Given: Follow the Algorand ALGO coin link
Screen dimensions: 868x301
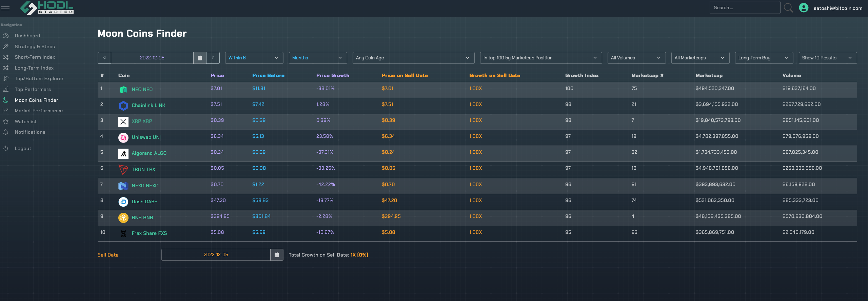Looking at the screenshot, I should (149, 153).
